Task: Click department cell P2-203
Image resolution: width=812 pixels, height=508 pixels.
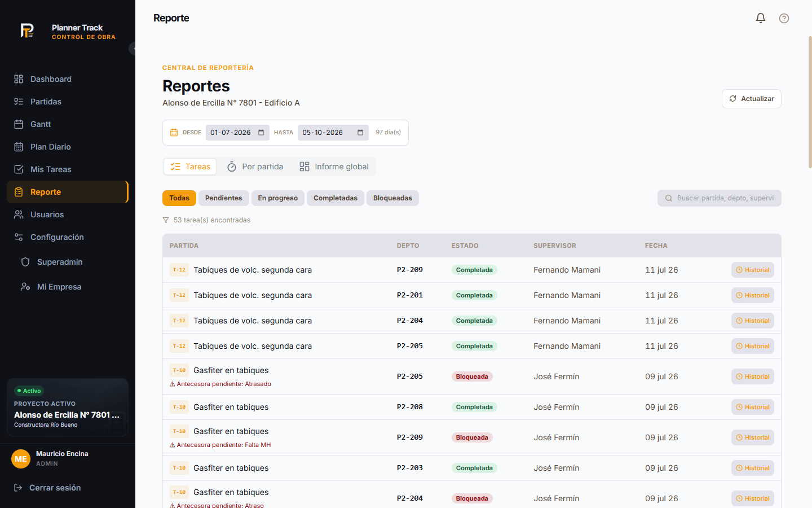Action: 410,468
